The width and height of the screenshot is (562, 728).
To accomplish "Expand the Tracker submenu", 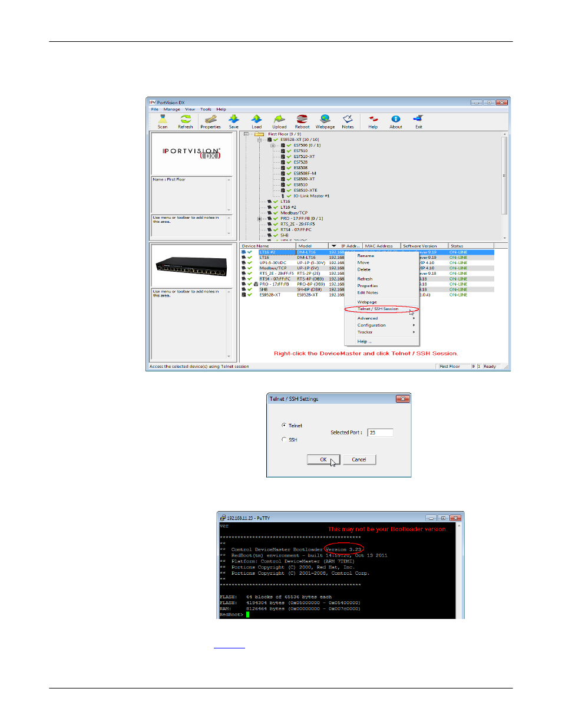I will click(x=381, y=332).
